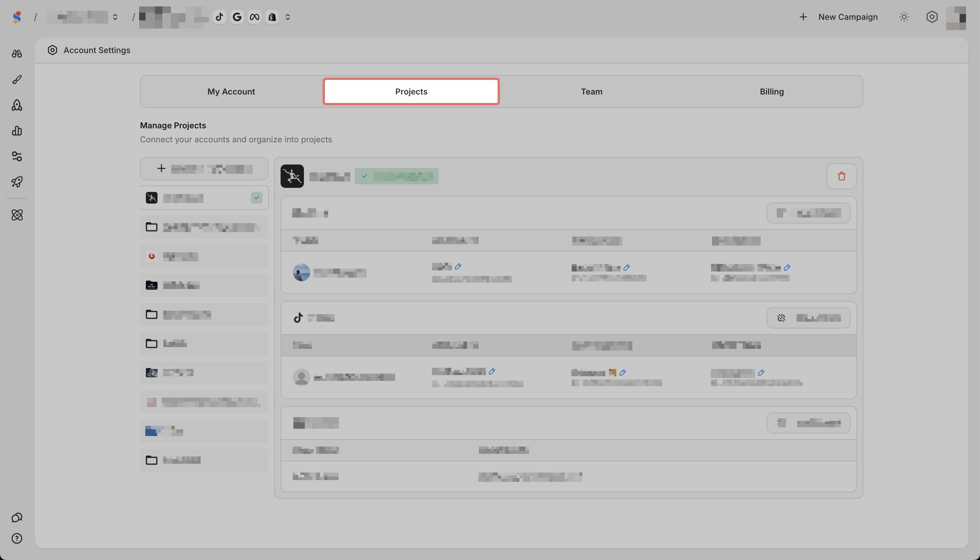Click the New Campaign button
Image resolution: width=980 pixels, height=560 pixels.
pyautogui.click(x=839, y=17)
